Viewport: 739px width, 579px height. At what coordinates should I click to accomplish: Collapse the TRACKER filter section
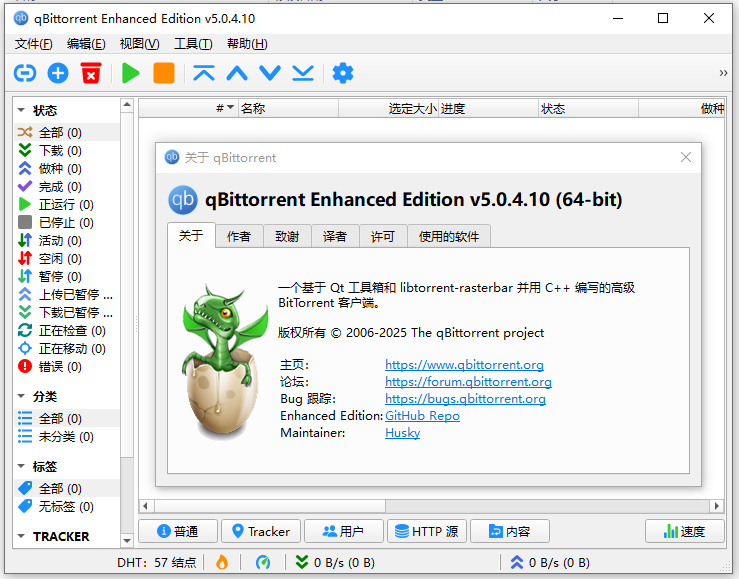[x=21, y=536]
